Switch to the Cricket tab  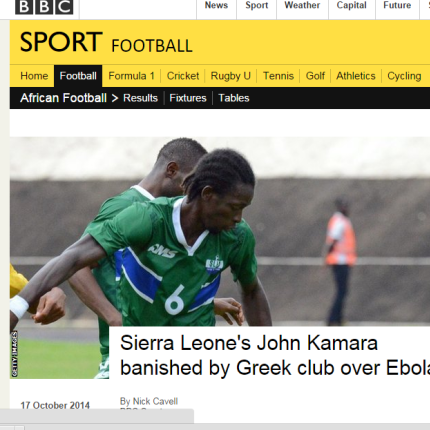183,76
